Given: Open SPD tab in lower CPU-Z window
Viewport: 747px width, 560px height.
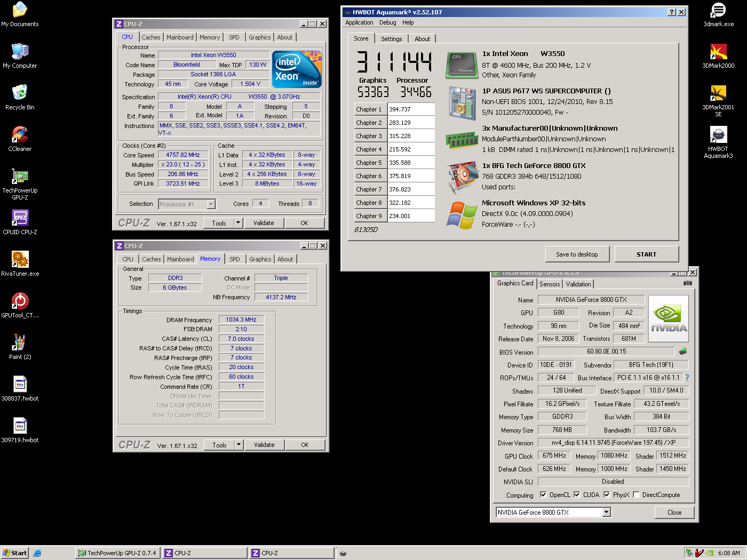Looking at the screenshot, I should [235, 259].
